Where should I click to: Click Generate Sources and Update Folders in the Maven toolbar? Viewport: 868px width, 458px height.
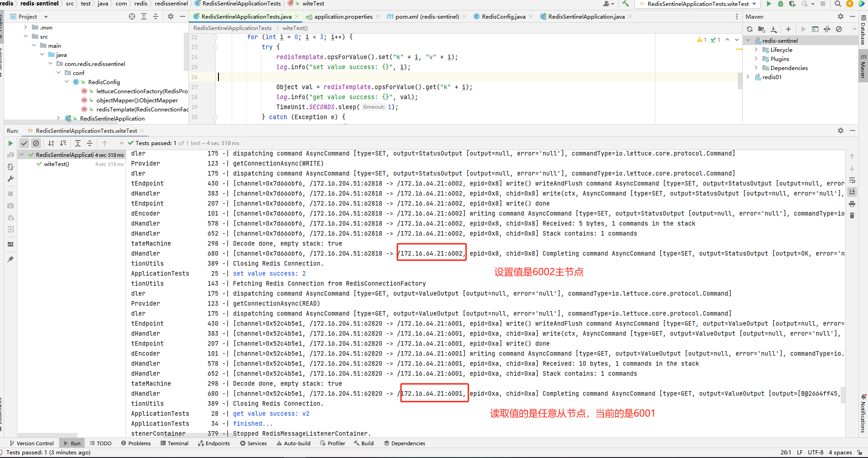761,29
